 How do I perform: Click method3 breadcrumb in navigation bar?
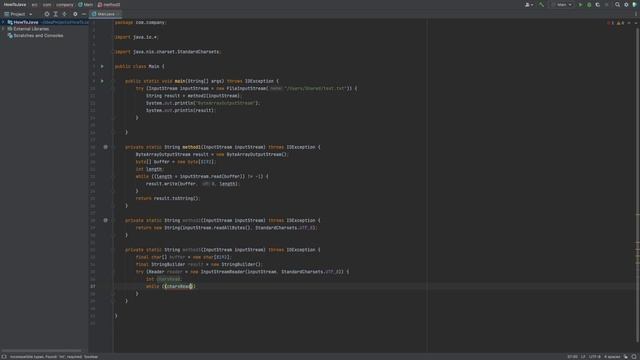pos(109,4)
